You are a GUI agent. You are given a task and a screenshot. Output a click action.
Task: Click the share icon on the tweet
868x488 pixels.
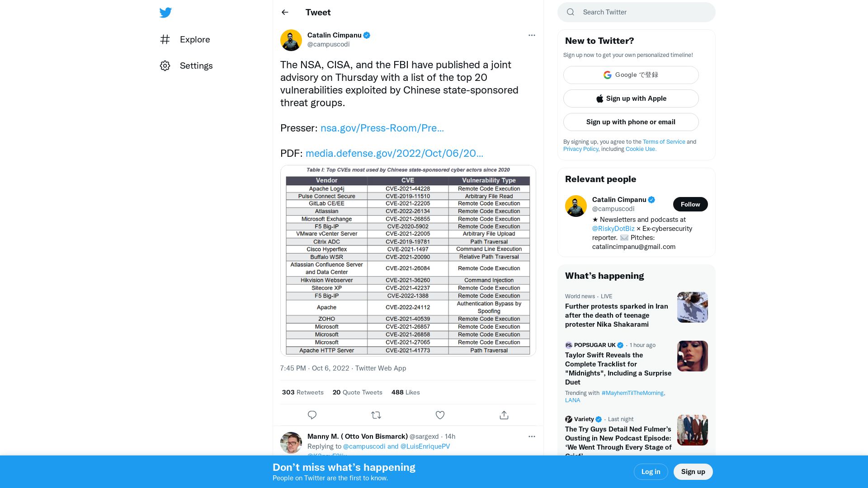pos(504,415)
